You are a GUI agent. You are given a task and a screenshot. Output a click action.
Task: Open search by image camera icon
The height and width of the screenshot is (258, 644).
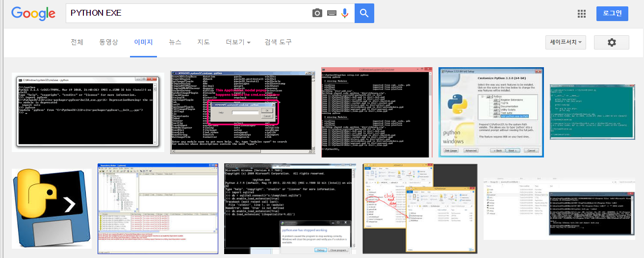317,13
